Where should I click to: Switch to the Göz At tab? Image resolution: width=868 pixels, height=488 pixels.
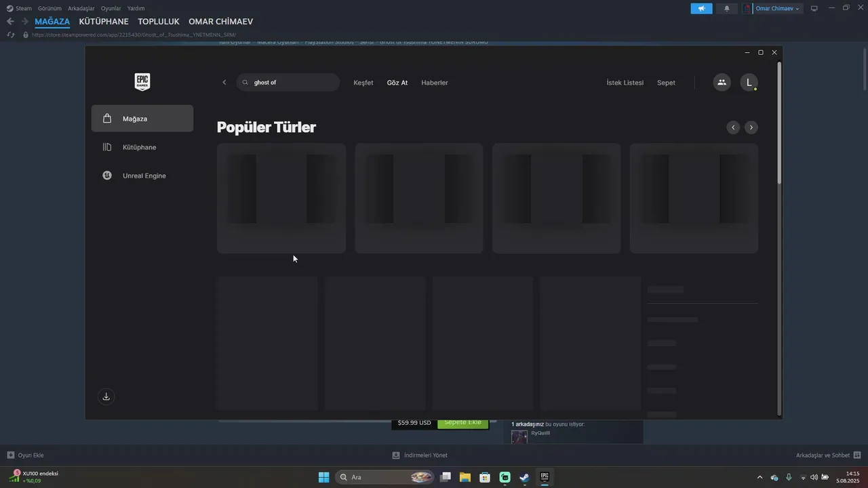[397, 83]
